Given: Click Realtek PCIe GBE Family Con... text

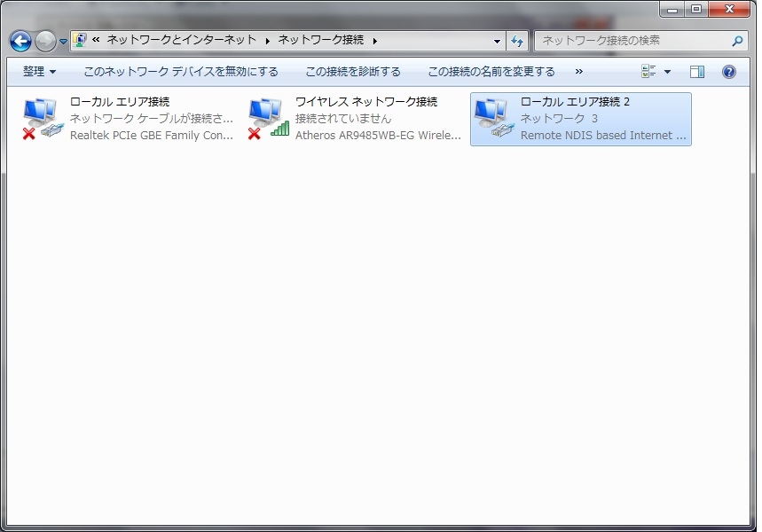Looking at the screenshot, I should (152, 136).
